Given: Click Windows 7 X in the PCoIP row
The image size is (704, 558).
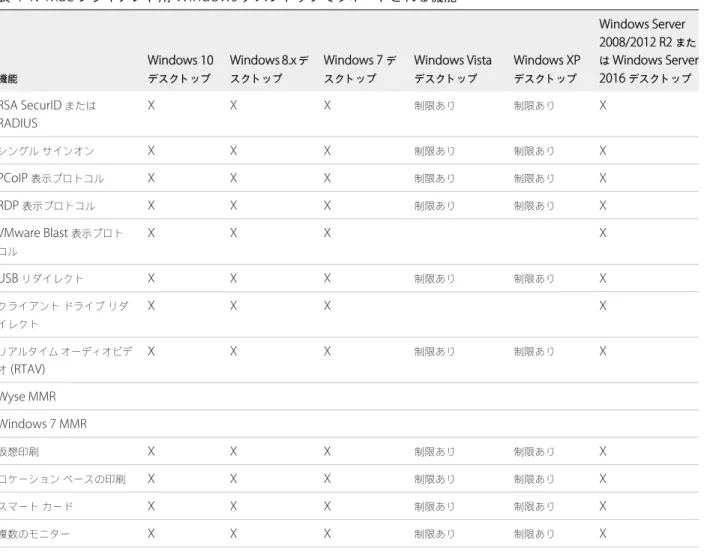Looking at the screenshot, I should click(x=327, y=178).
